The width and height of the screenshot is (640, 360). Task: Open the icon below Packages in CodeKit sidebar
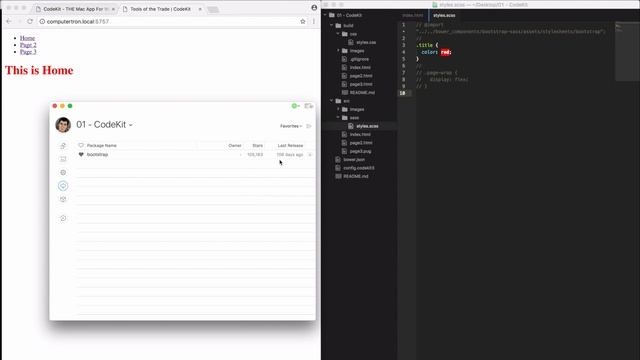coord(63,200)
